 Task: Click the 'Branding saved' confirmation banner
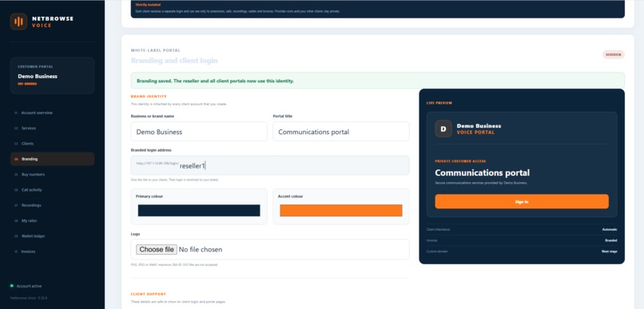pos(377,81)
